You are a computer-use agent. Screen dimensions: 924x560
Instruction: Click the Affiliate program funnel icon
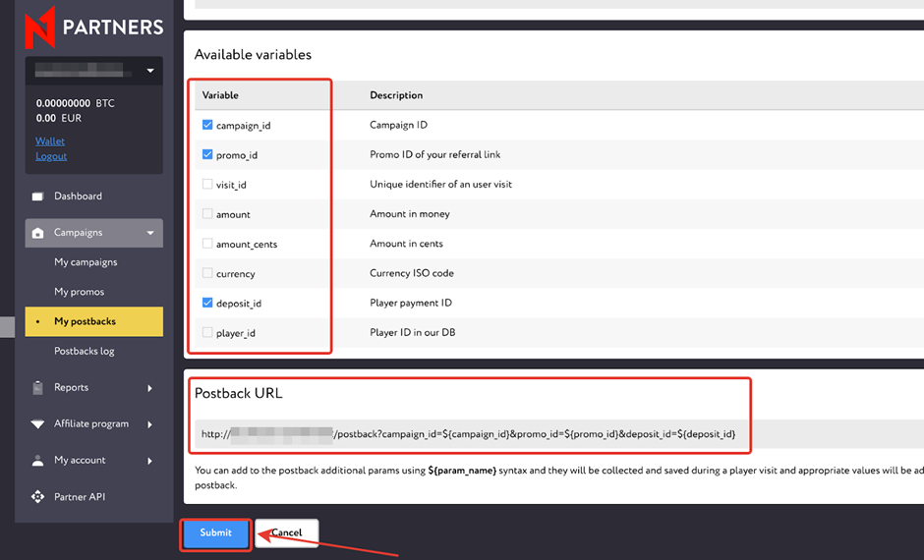click(38, 424)
